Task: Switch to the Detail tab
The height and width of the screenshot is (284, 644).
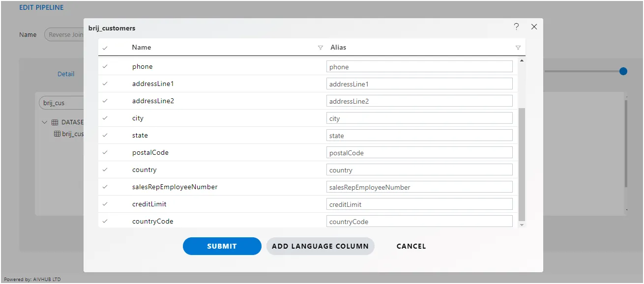Action: coord(66,74)
